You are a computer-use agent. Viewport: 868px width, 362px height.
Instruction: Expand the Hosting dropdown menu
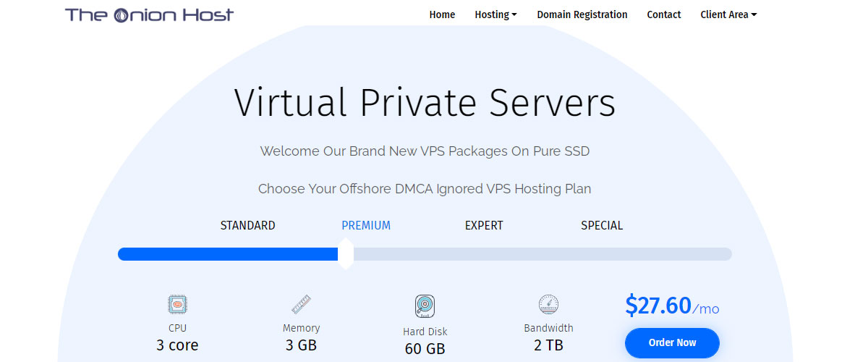tap(495, 14)
